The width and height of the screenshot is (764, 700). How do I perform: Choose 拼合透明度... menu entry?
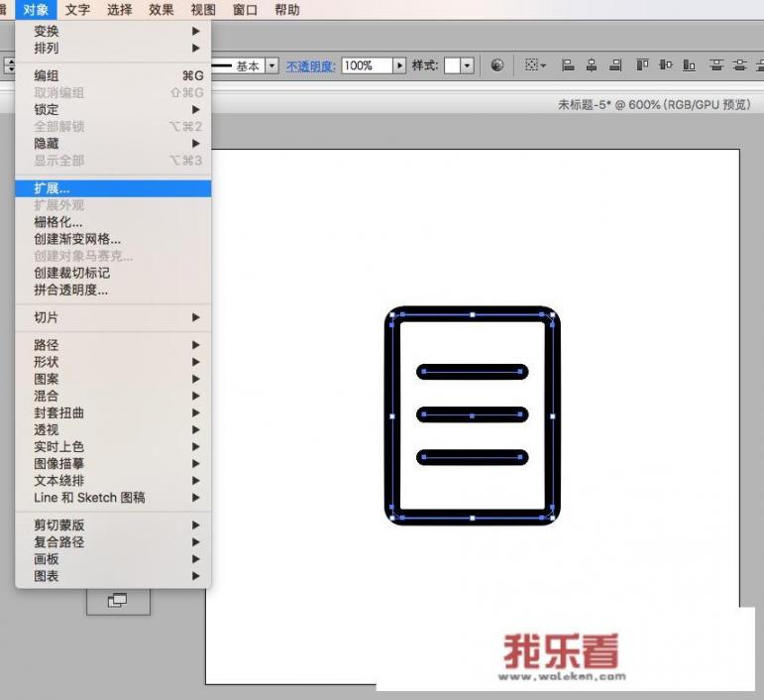(x=113, y=291)
